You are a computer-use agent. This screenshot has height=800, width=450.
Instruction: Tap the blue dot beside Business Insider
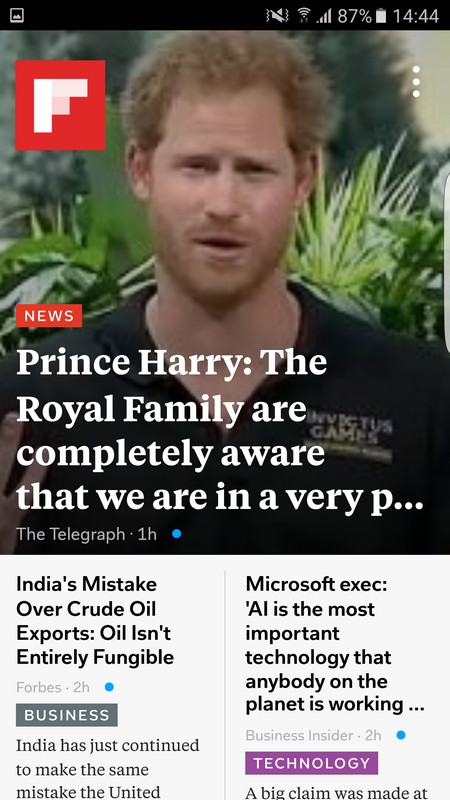click(x=401, y=735)
